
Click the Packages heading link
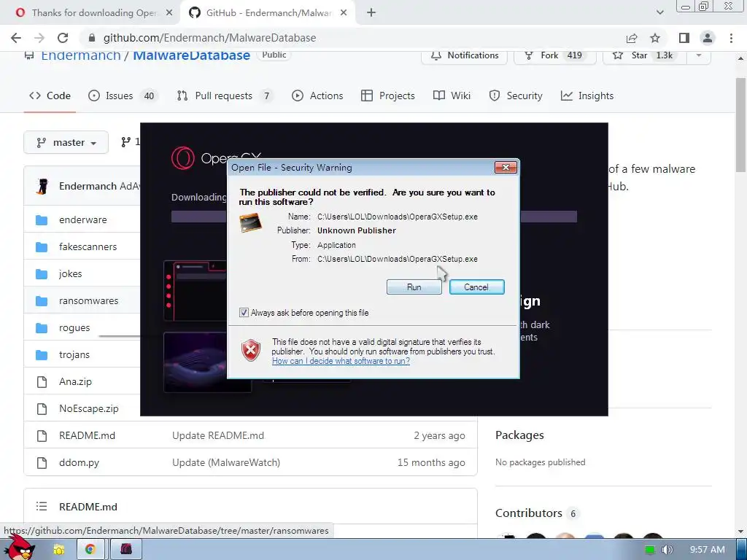coord(519,435)
